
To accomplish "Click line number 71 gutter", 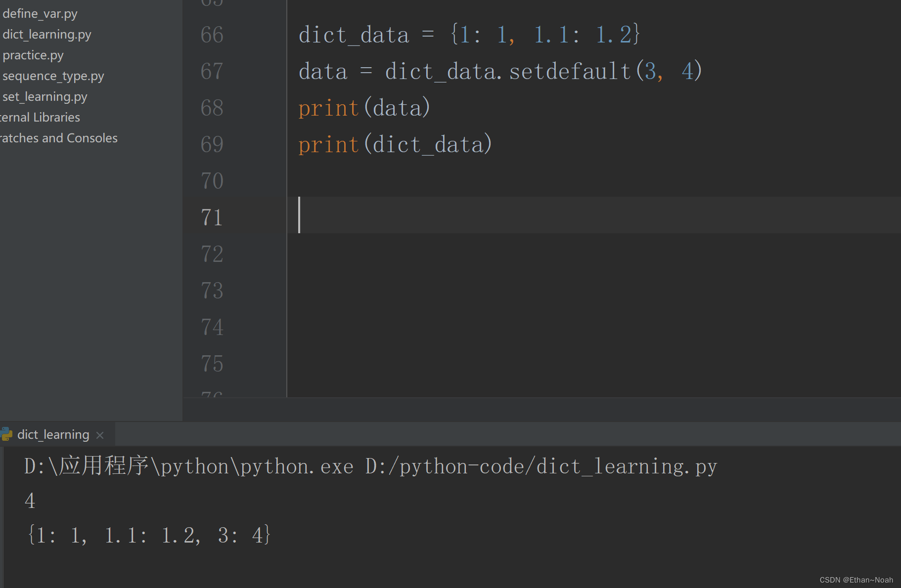I will (212, 216).
